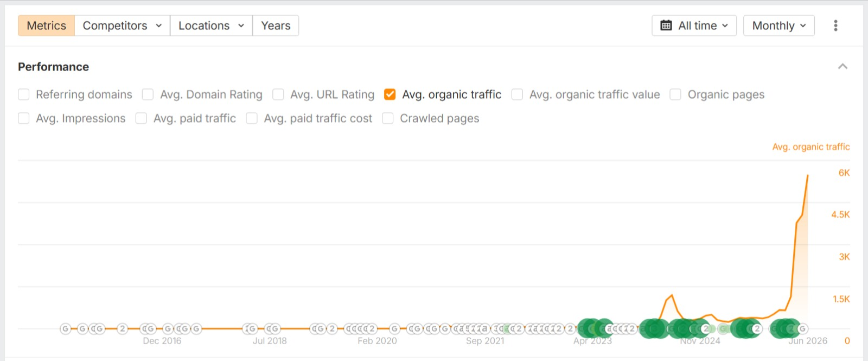Enable the Referring domains checkbox
The image size is (868, 361).
(x=23, y=94)
